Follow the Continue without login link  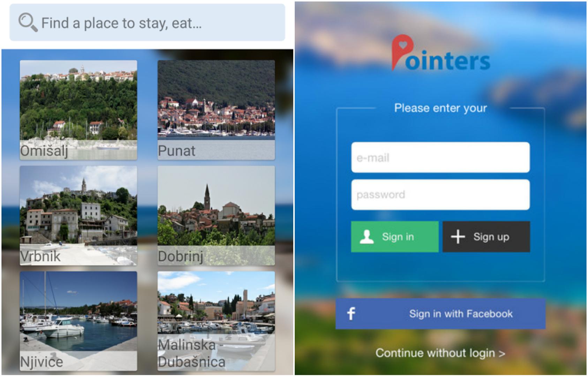(440, 353)
